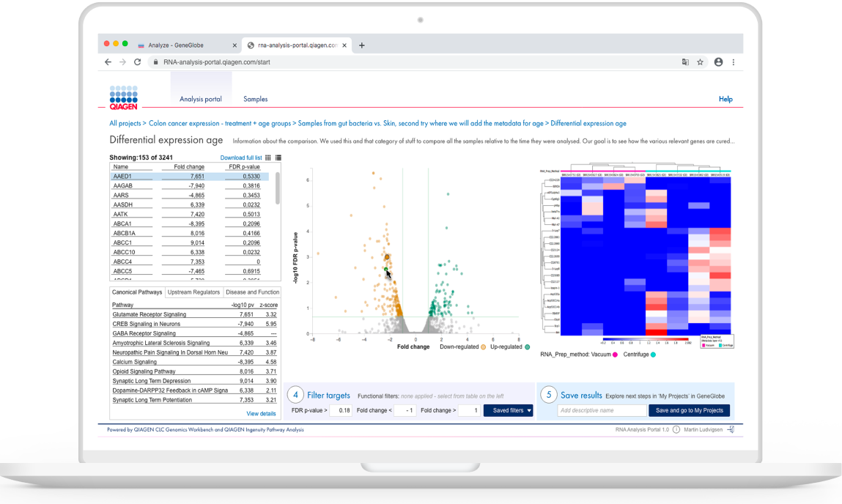Click the translate page icon in address bar
Image resolution: width=842 pixels, height=504 pixels.
(x=685, y=62)
